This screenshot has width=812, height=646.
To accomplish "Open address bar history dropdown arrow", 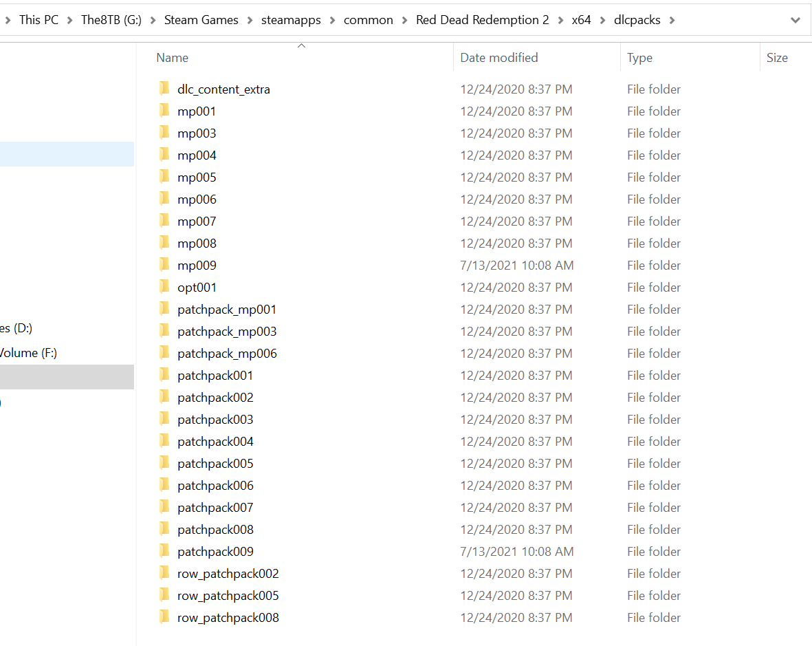I will 795,20.
